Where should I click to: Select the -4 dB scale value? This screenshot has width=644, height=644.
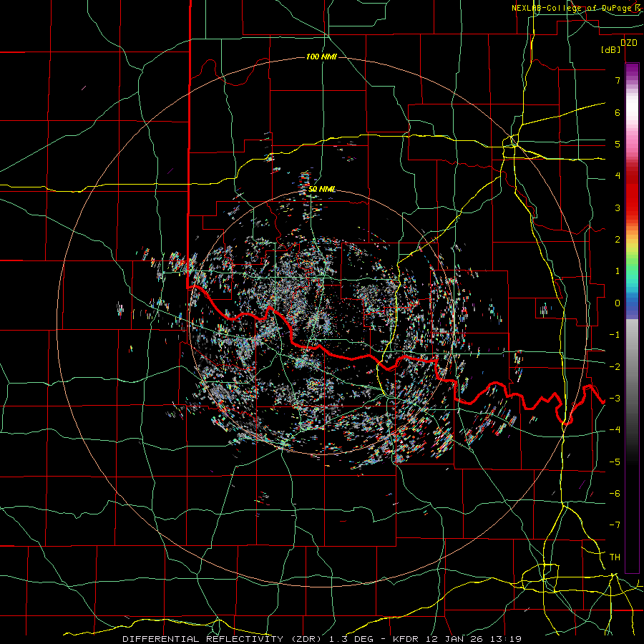615,429
